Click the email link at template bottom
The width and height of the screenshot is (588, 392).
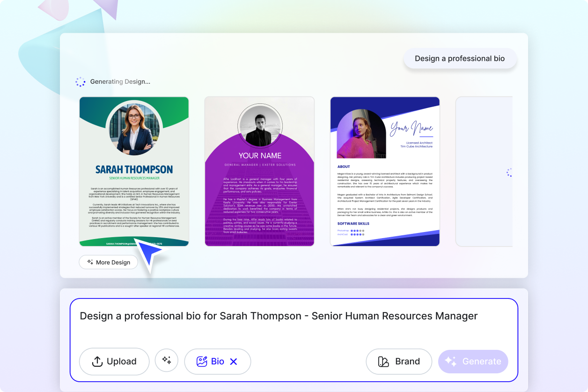tap(134, 242)
